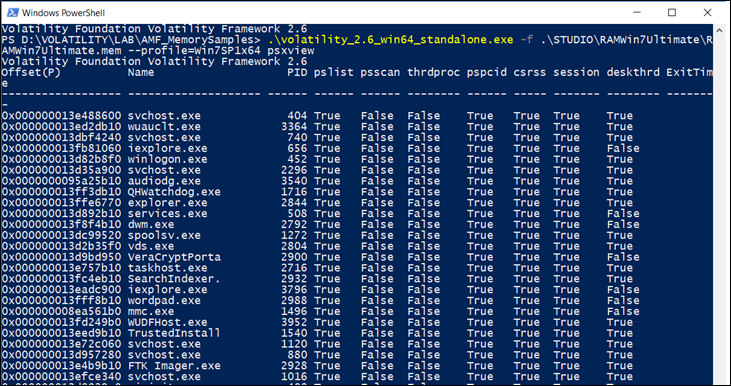
Task: Click the Windows PowerShell title text
Action: (62, 13)
